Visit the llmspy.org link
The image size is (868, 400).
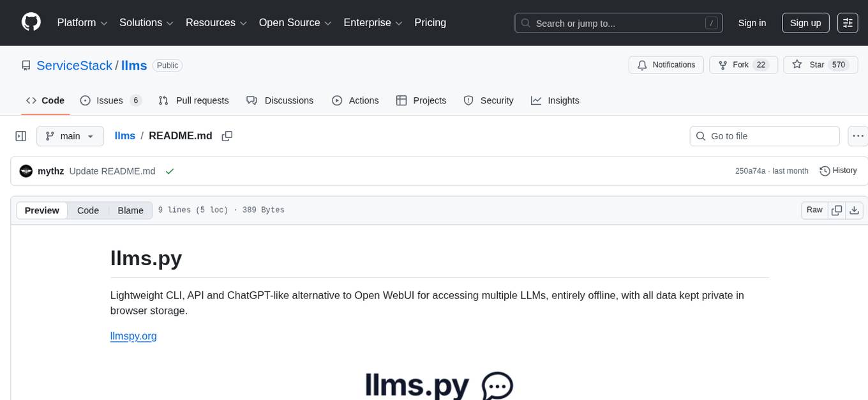tap(133, 335)
